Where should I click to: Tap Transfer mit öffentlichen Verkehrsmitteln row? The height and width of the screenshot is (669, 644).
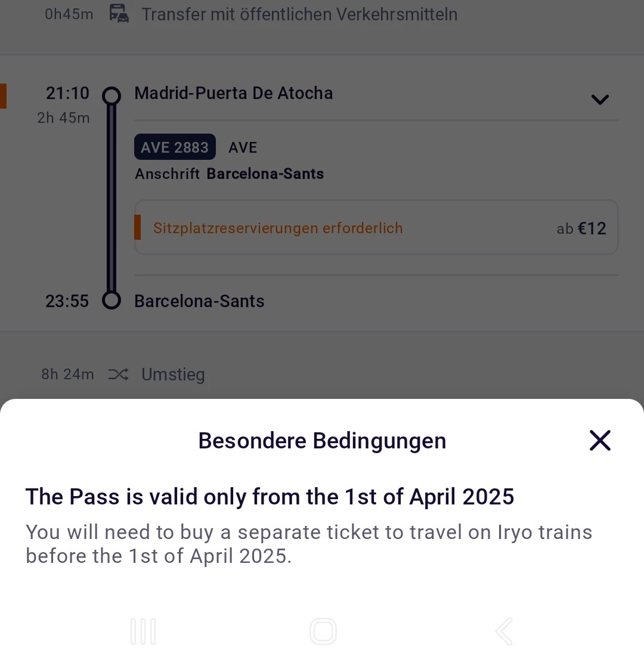pos(322,14)
